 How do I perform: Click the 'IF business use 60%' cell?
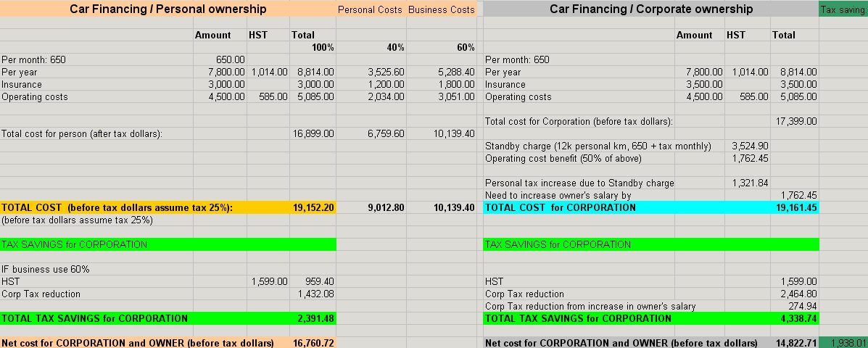click(x=46, y=269)
